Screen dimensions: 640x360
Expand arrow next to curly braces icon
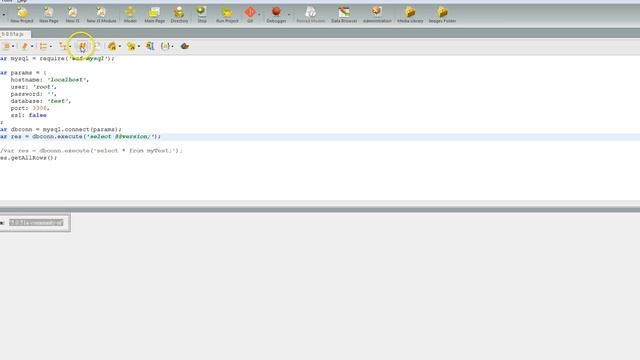pyautogui.click(x=172, y=47)
